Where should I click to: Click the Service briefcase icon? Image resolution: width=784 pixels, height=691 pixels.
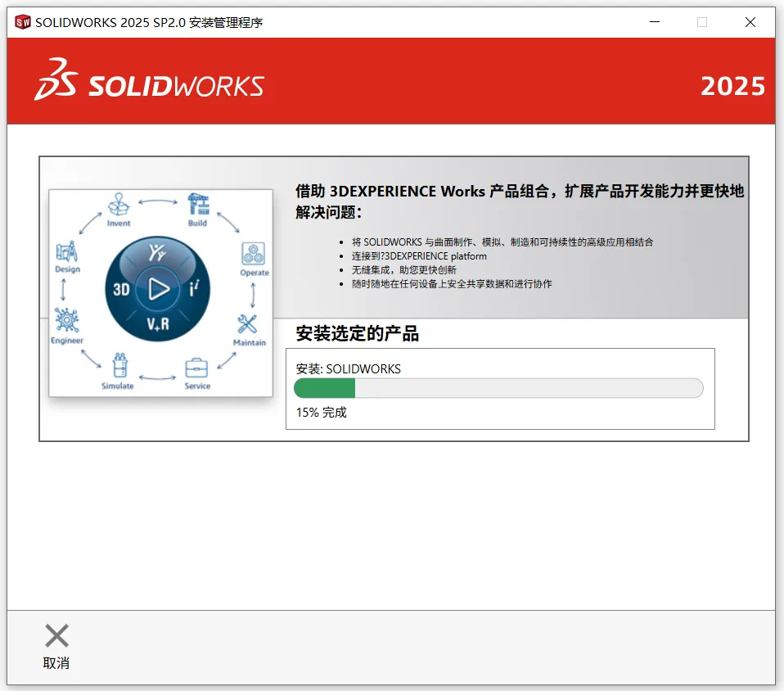tap(196, 368)
